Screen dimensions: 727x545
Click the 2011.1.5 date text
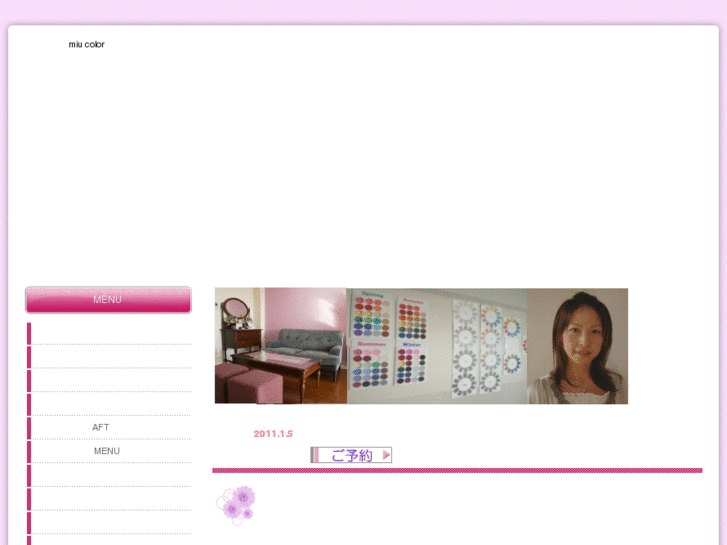click(x=273, y=434)
